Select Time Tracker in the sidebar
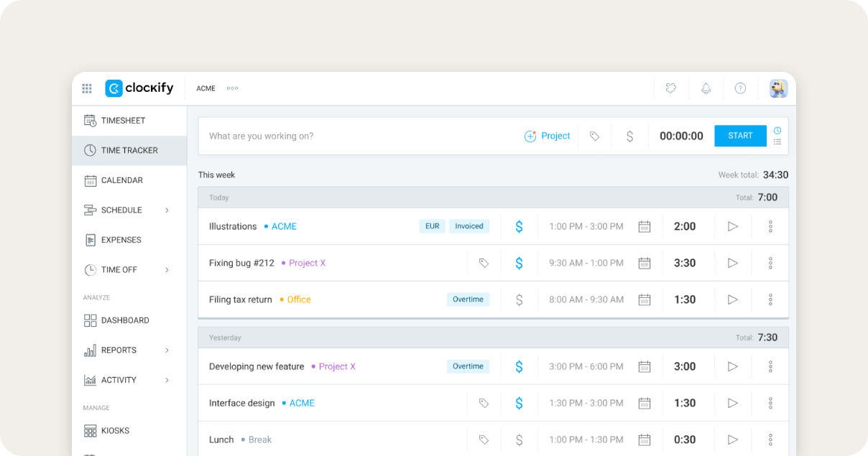The width and height of the screenshot is (868, 456). [x=129, y=150]
